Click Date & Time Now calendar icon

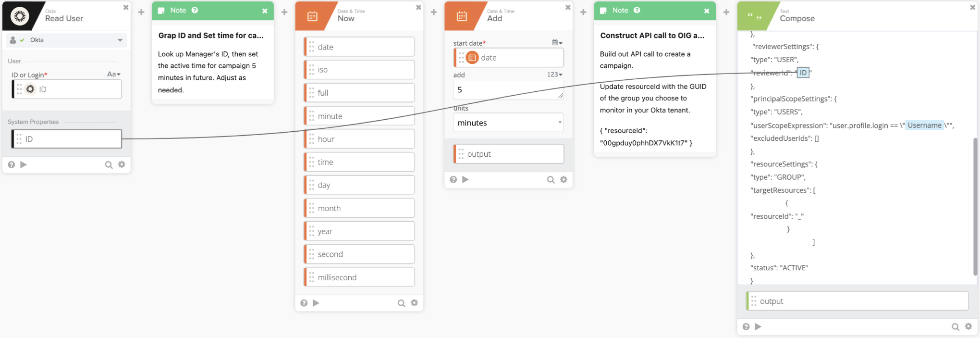pyautogui.click(x=312, y=16)
